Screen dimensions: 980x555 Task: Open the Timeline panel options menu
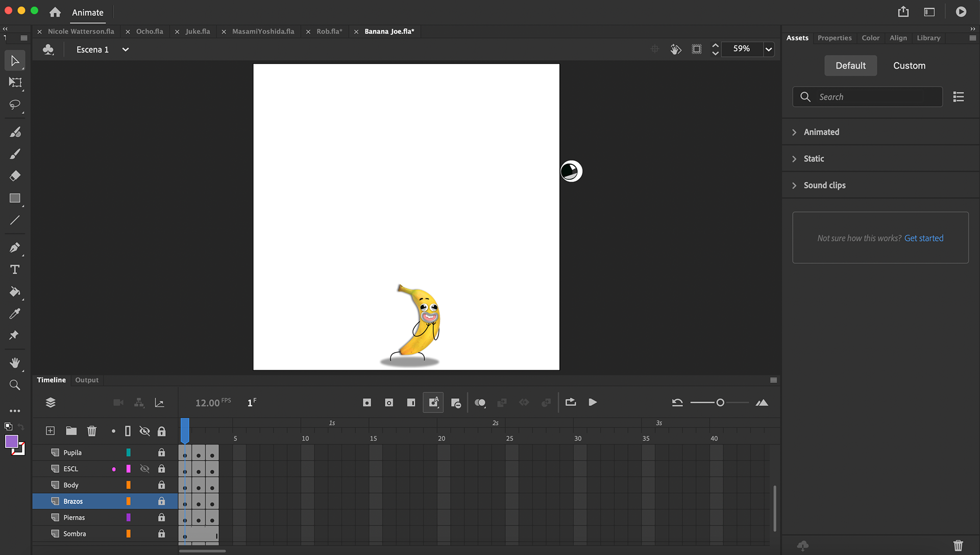click(773, 380)
